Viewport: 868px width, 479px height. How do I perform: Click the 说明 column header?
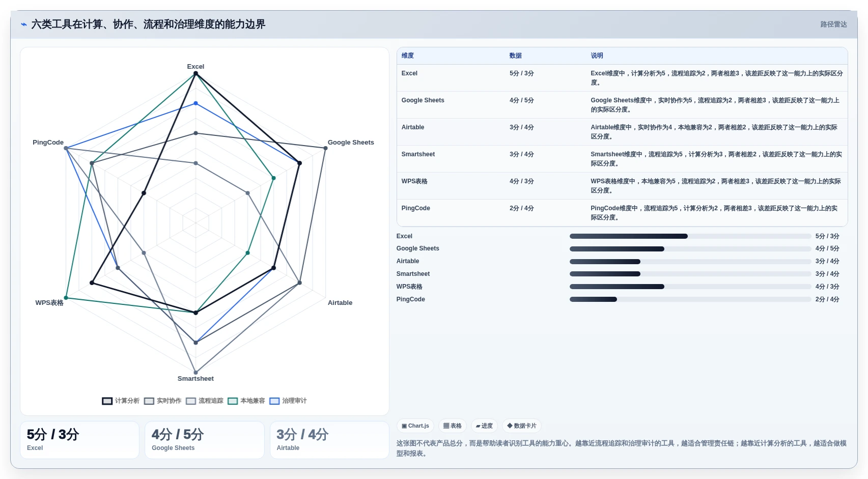click(x=597, y=55)
